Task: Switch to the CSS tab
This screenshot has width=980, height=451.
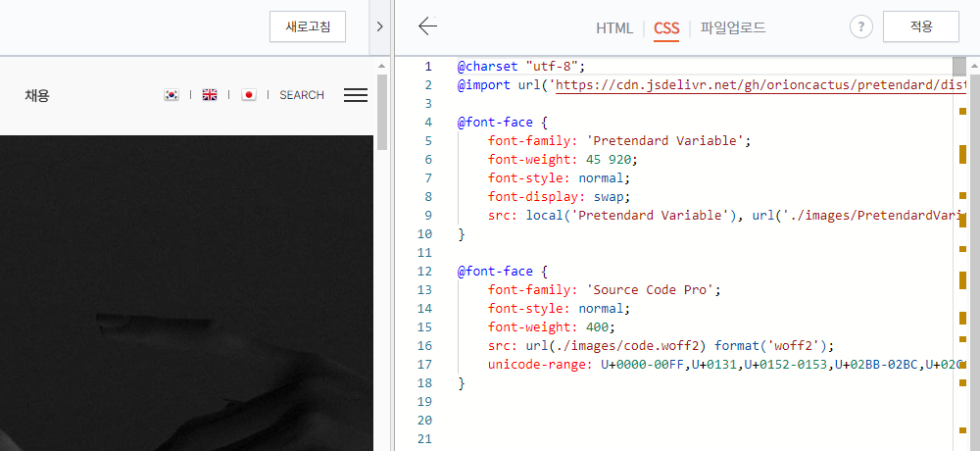Action: tap(666, 28)
